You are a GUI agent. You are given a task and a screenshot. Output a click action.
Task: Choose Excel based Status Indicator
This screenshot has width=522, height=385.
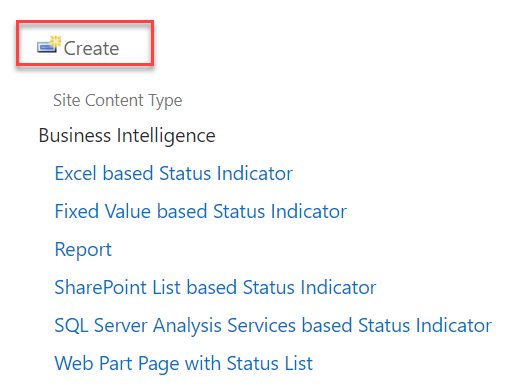coord(174,173)
